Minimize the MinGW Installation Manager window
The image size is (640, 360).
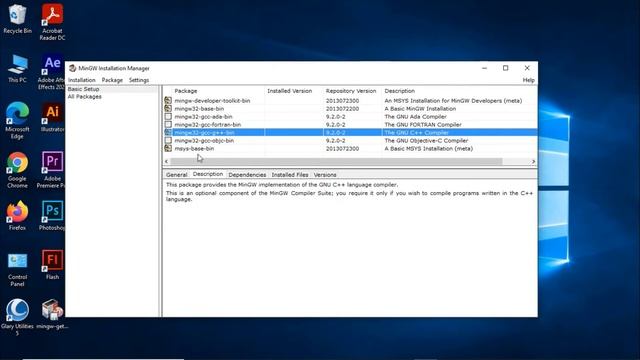tap(484, 68)
